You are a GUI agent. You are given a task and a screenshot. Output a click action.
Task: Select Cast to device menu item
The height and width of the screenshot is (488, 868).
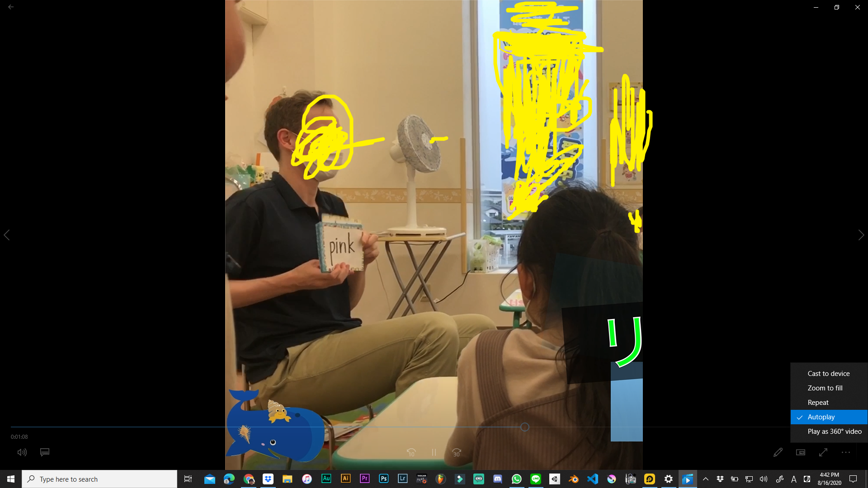829,374
